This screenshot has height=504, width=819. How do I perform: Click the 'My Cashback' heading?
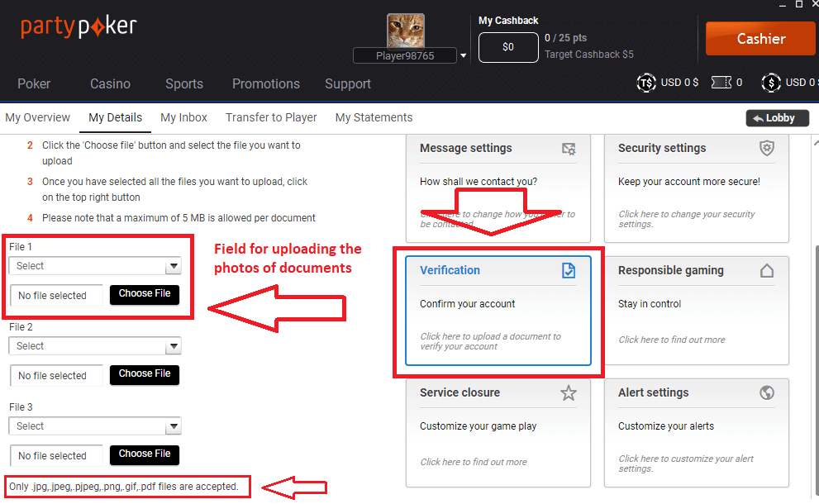point(508,21)
